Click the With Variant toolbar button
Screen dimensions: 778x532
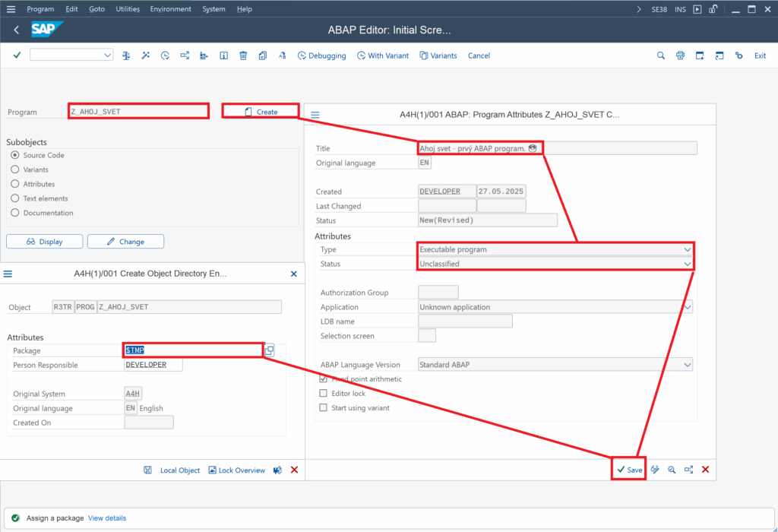[x=383, y=55]
